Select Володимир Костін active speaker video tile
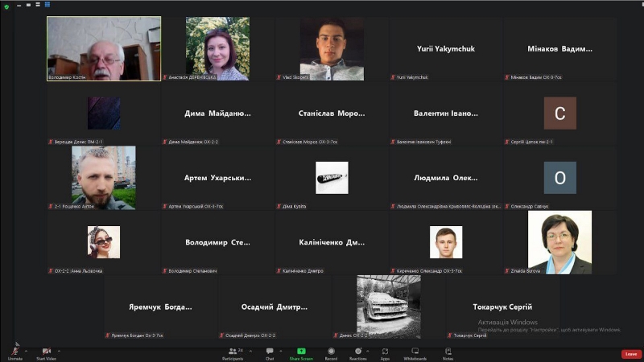Viewport: 644px width, 362px height. click(104, 48)
